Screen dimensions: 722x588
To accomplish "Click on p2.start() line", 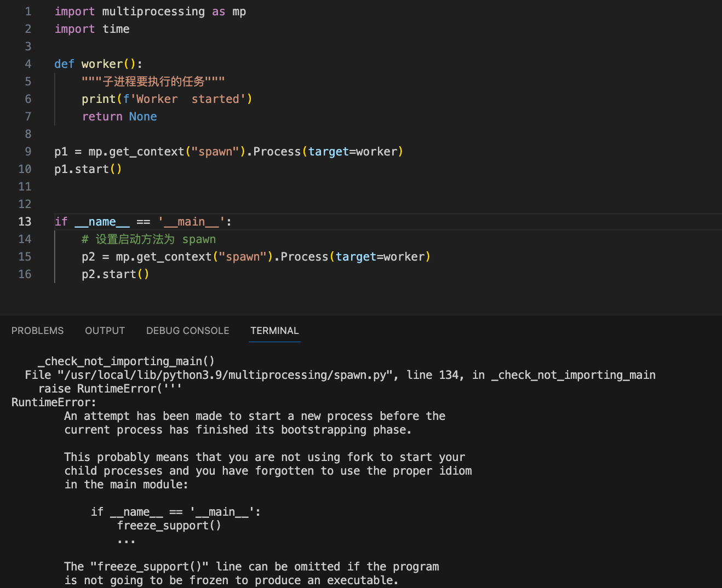I will tap(115, 274).
